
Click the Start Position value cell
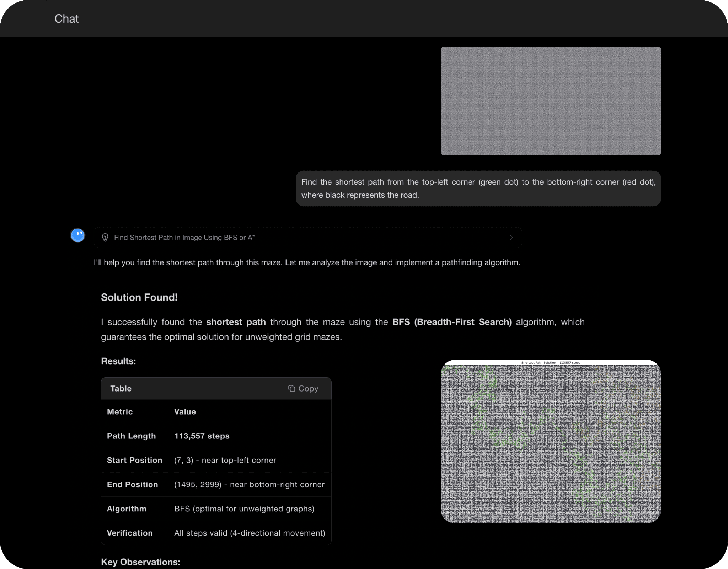pos(225,460)
